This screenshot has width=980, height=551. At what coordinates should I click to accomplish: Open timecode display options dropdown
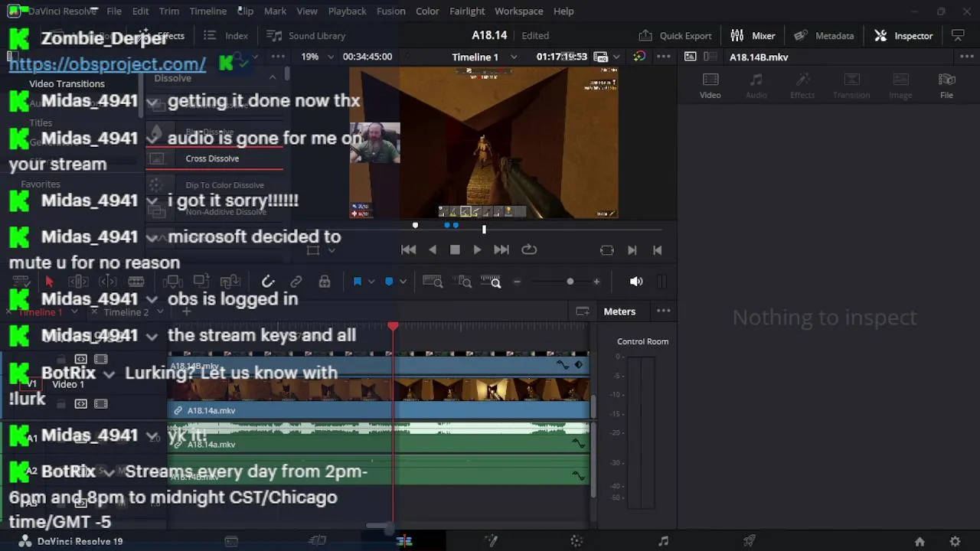(x=616, y=57)
